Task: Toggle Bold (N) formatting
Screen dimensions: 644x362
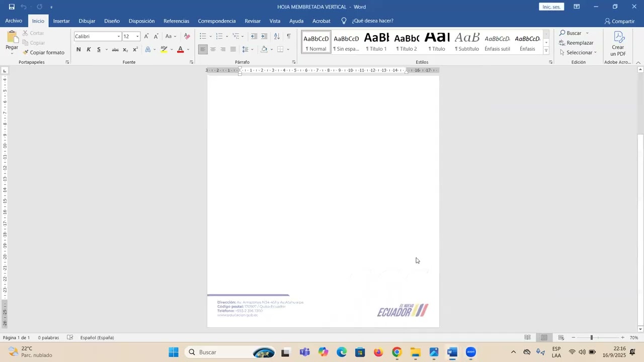Action: [78, 49]
